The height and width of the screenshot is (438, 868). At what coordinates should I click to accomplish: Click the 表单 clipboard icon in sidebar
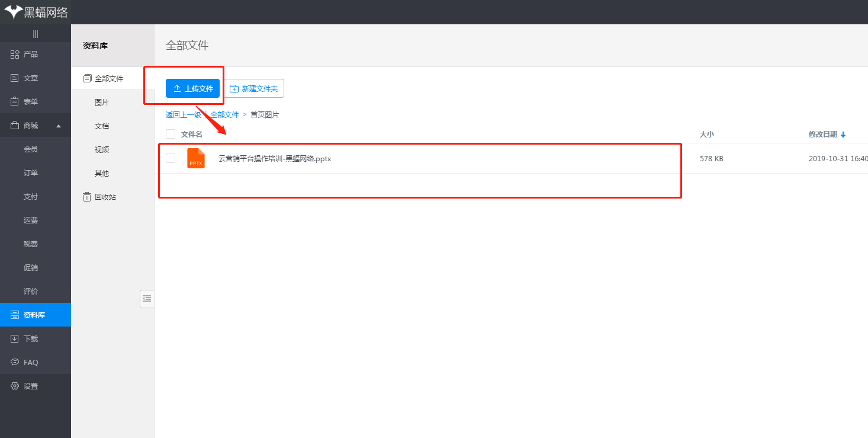point(15,102)
